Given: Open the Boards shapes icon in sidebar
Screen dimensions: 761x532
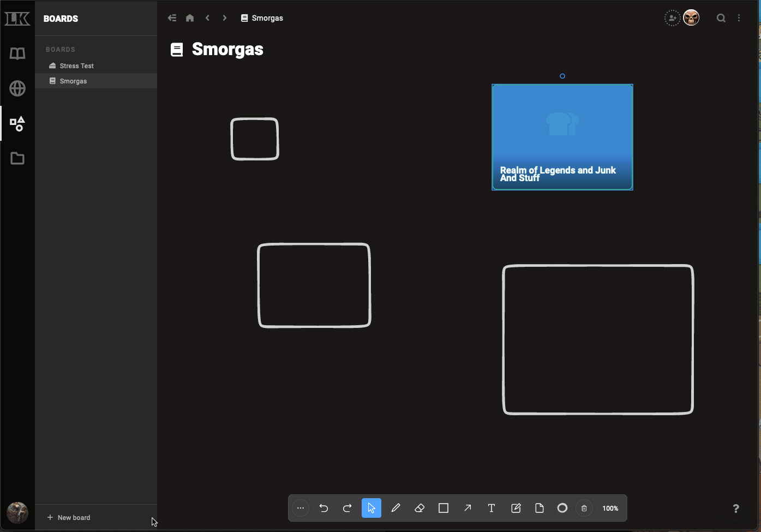Looking at the screenshot, I should [x=17, y=124].
